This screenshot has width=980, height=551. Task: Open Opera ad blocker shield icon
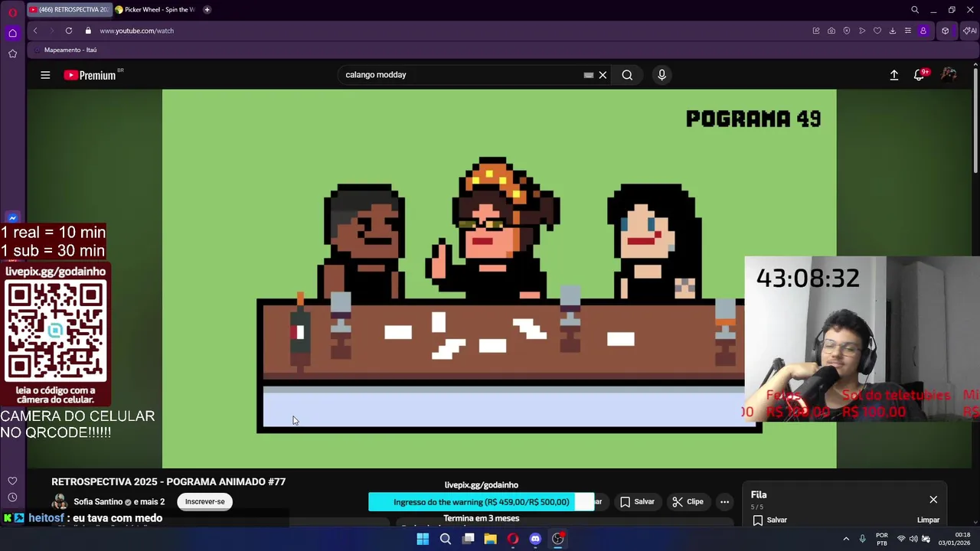[847, 31]
